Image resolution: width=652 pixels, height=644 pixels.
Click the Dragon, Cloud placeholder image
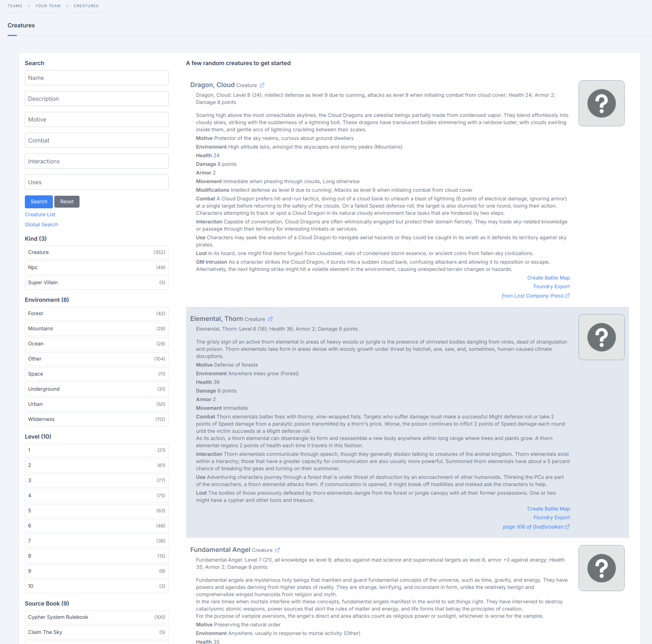[x=601, y=103]
